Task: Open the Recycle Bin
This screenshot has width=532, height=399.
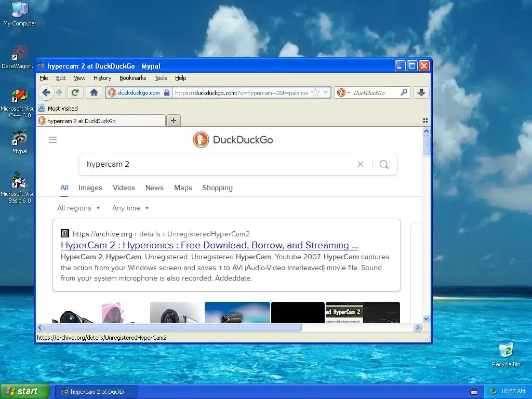Action: tap(506, 354)
